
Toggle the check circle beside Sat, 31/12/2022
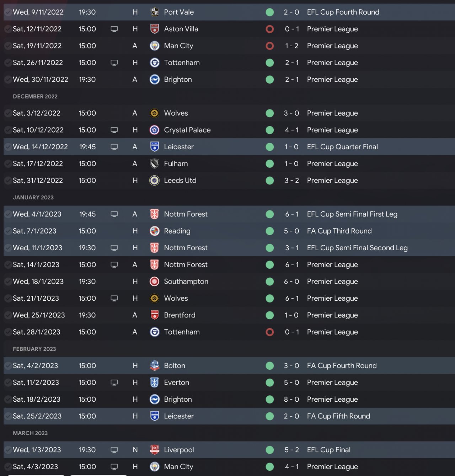[x=8, y=181]
